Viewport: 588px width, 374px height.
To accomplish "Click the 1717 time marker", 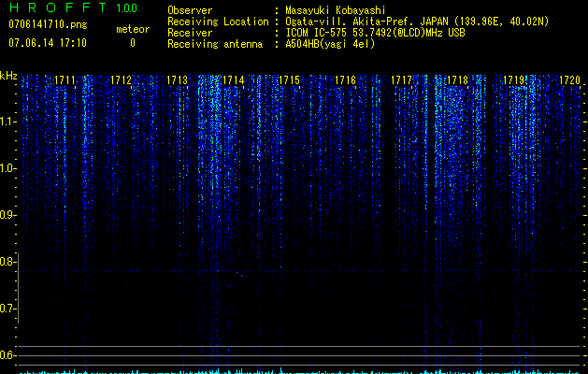I will [x=401, y=80].
